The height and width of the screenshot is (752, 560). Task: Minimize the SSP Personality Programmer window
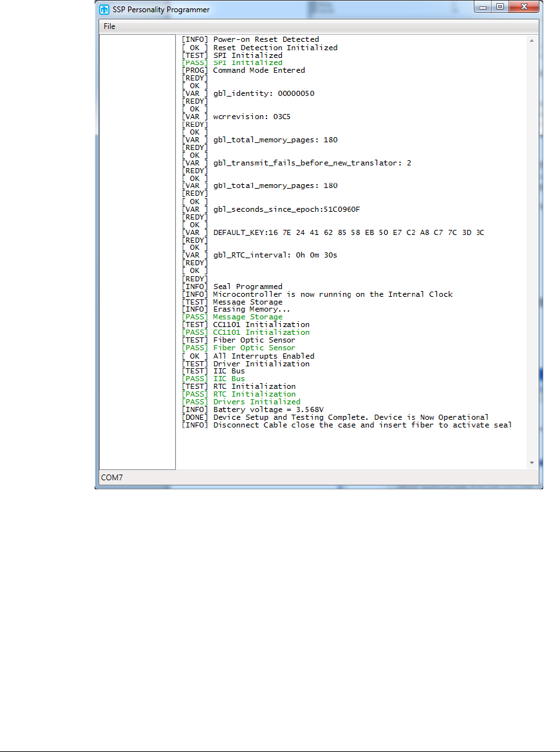point(483,6)
